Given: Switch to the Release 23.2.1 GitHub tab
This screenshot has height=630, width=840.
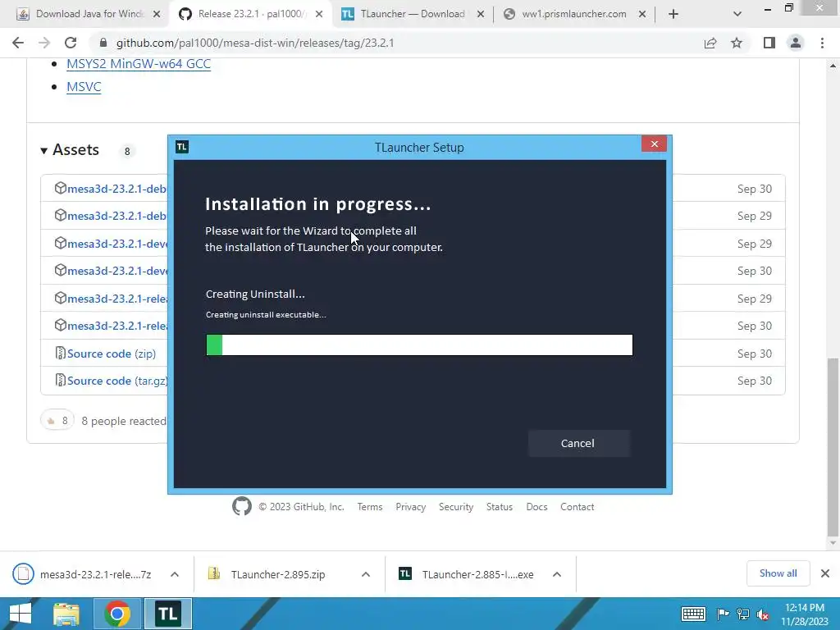Looking at the screenshot, I should point(251,14).
